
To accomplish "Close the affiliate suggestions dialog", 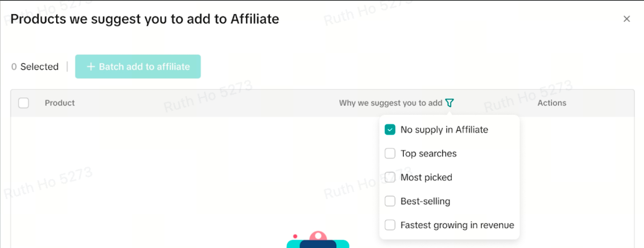I will click(x=626, y=19).
